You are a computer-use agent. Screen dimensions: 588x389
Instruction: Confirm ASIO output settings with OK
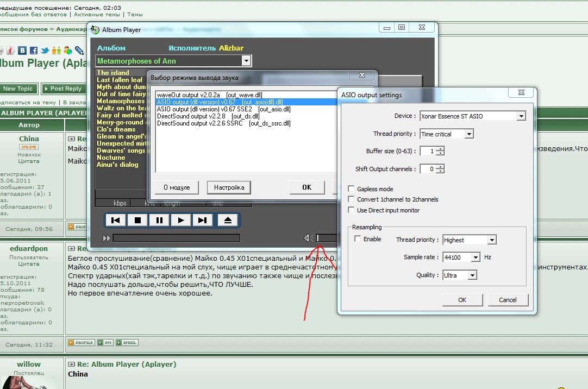(x=462, y=300)
